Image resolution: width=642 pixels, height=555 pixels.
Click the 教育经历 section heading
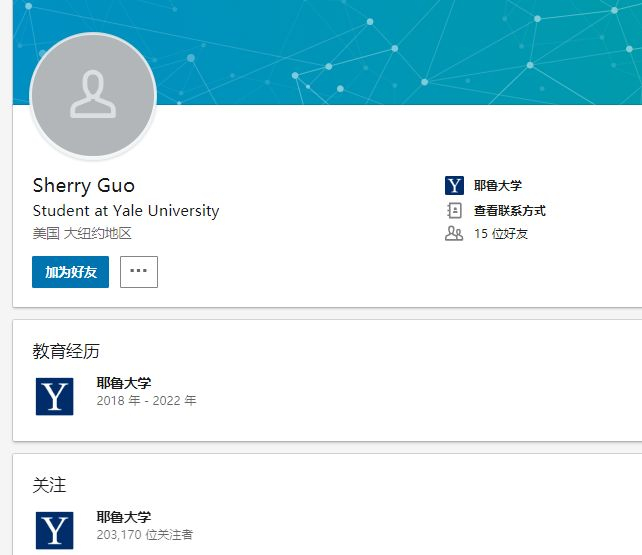[x=66, y=351]
